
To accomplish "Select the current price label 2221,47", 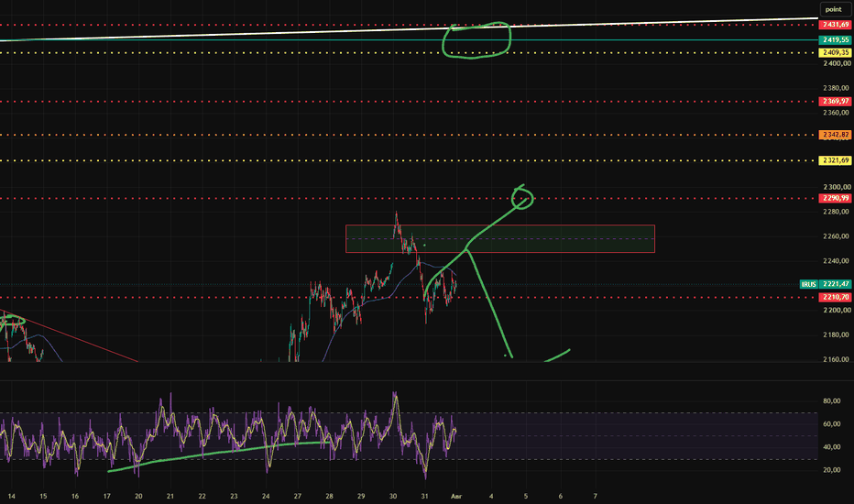I will 835,284.
